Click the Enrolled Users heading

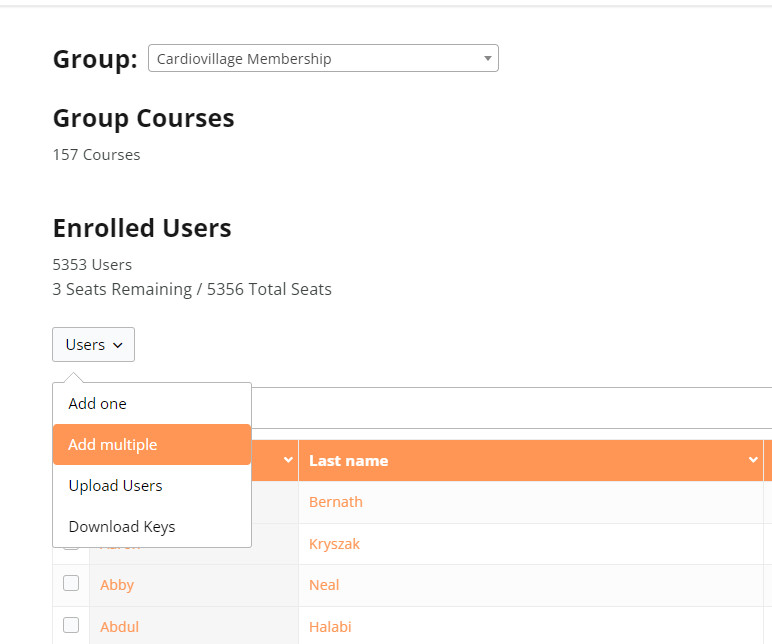coord(142,228)
